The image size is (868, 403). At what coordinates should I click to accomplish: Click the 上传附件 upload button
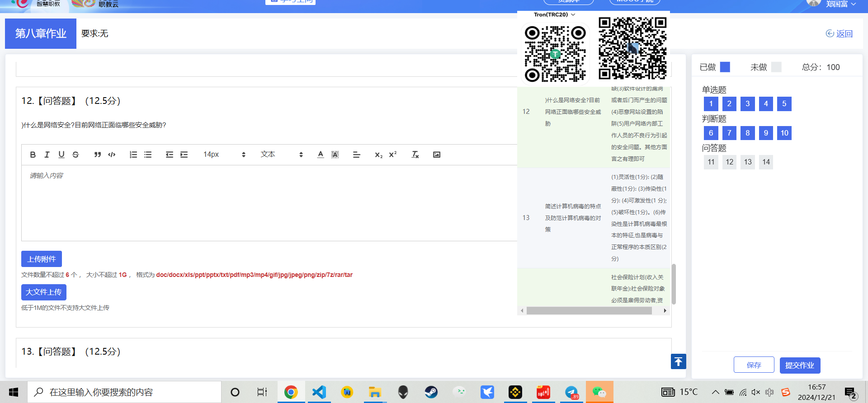pyautogui.click(x=42, y=259)
